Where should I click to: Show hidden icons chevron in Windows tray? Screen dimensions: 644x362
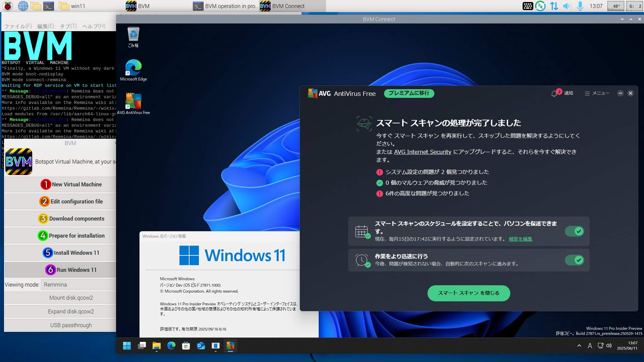(579, 346)
